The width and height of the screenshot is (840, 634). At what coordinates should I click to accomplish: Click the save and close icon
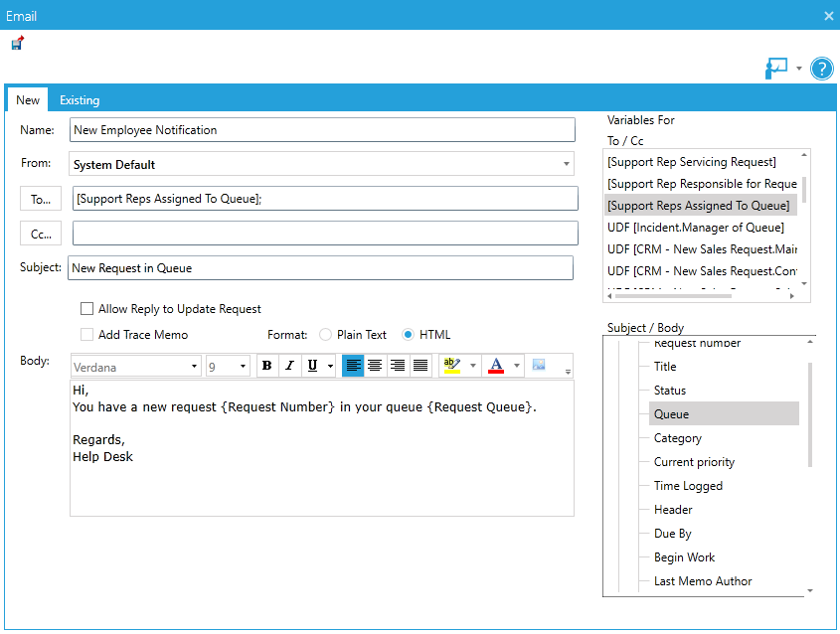[18, 43]
